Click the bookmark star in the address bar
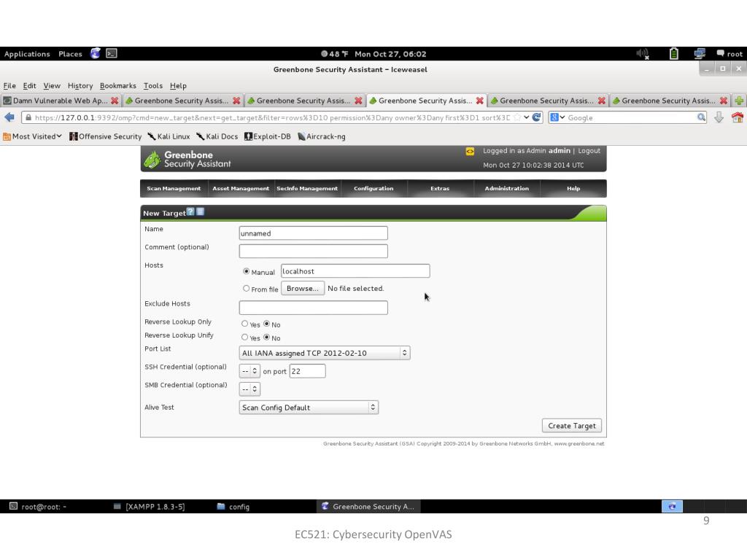The width and height of the screenshot is (747, 560). 517,117
